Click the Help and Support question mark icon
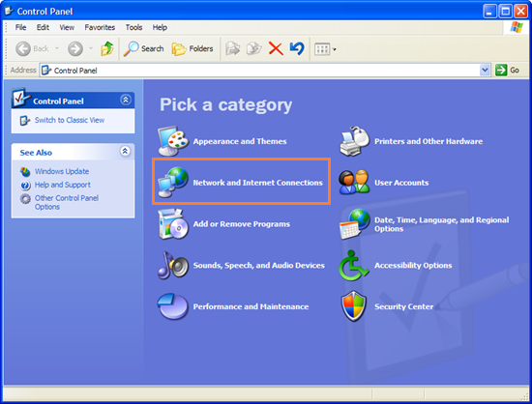 25,186
